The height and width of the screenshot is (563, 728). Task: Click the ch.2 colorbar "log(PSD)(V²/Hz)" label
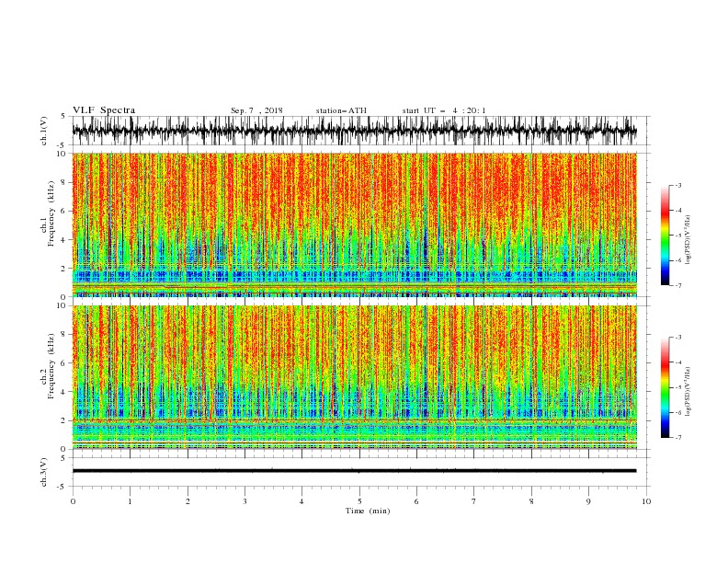click(688, 392)
